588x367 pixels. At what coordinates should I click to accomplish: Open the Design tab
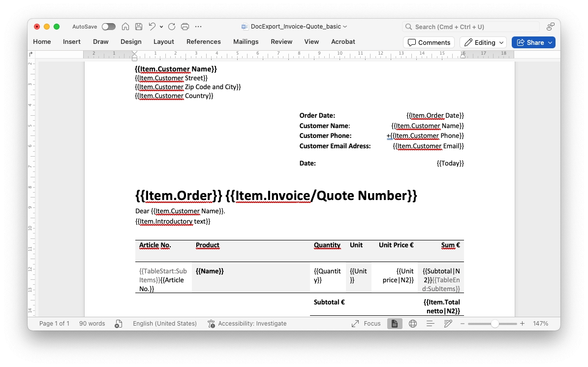pyautogui.click(x=131, y=42)
